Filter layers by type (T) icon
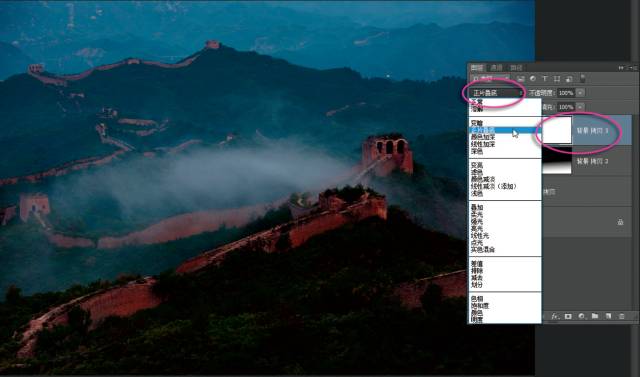 click(x=544, y=79)
